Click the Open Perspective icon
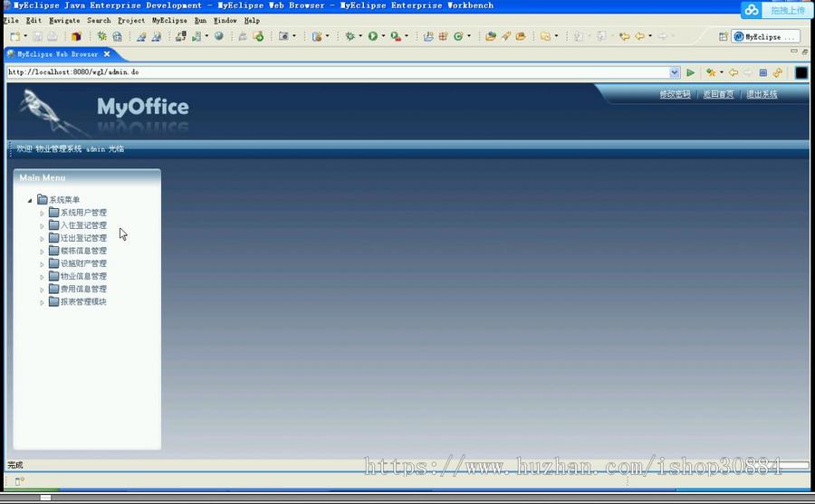This screenshot has width=815, height=504. pos(723,36)
